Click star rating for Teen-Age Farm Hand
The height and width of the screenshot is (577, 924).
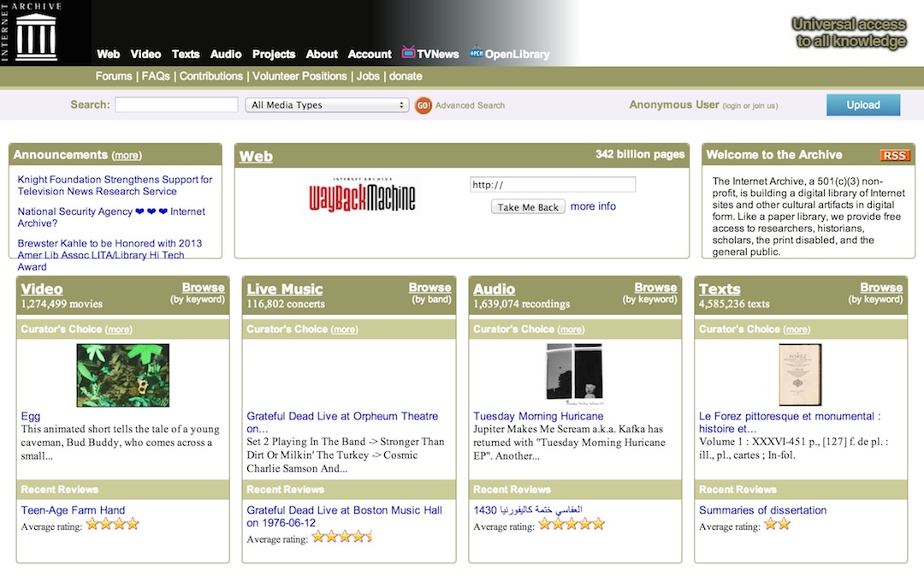pyautogui.click(x=113, y=524)
